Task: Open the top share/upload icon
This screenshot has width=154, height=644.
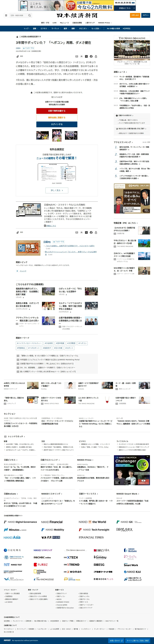Action: 96,57
